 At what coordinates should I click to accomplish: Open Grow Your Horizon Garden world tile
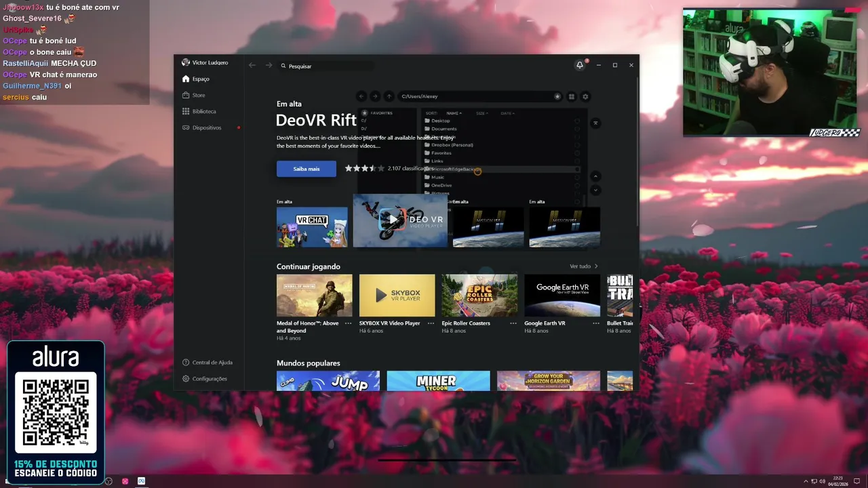tap(549, 381)
